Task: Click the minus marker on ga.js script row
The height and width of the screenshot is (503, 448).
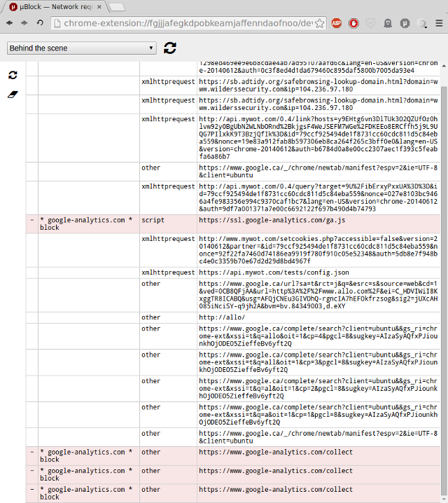Action: coord(31,220)
